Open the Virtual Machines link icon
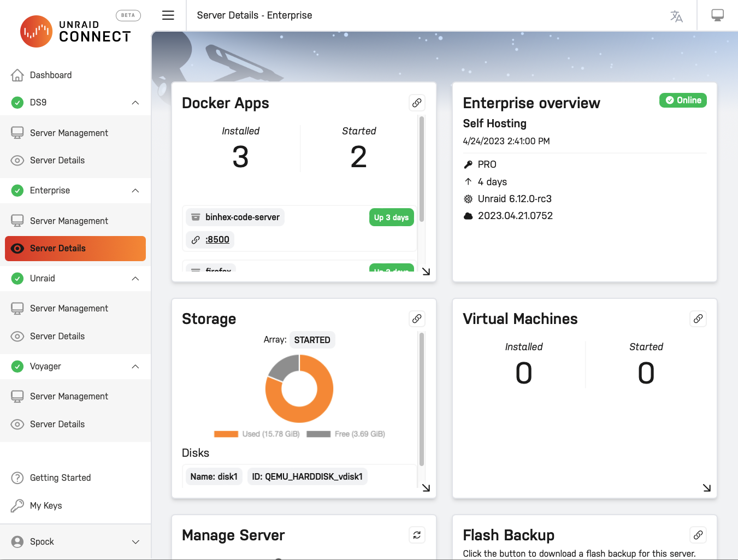Image resolution: width=738 pixels, height=560 pixels. [698, 319]
